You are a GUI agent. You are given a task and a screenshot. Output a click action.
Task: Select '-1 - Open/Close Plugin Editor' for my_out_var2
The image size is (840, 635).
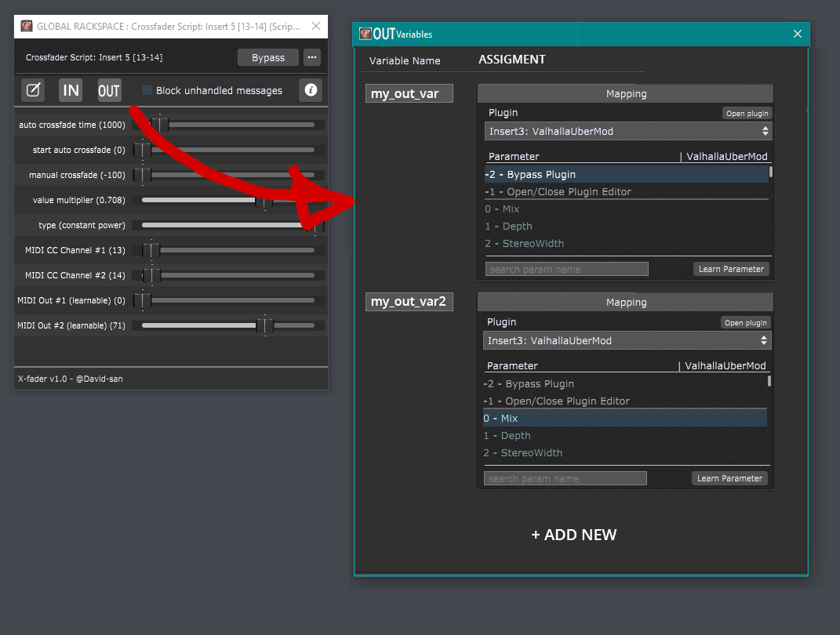pyautogui.click(x=624, y=401)
